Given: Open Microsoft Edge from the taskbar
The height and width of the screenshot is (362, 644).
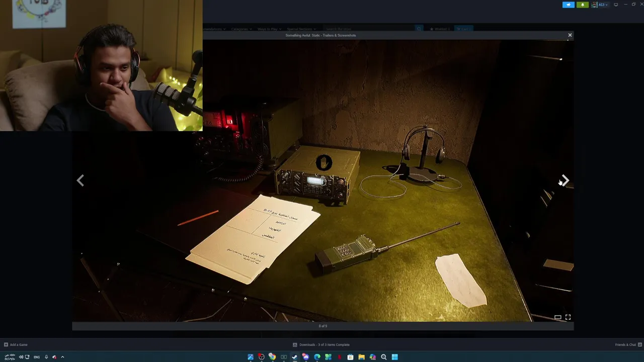Looking at the screenshot, I should point(317,357).
